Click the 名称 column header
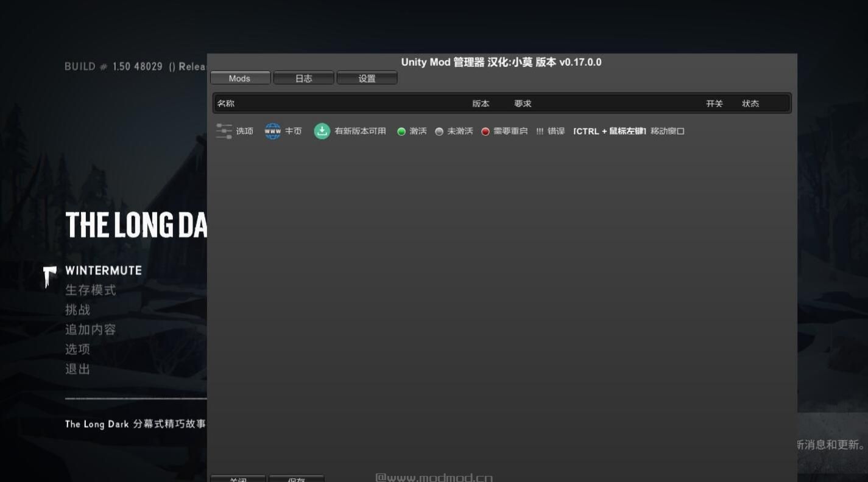The image size is (868, 482). (226, 103)
